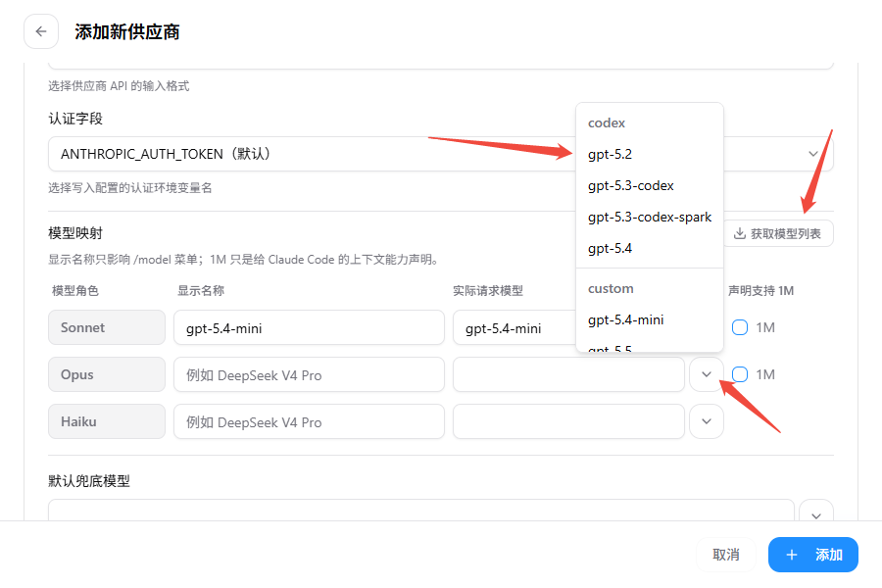Enable 1M support for Opus
882x588 pixels.
(x=740, y=374)
